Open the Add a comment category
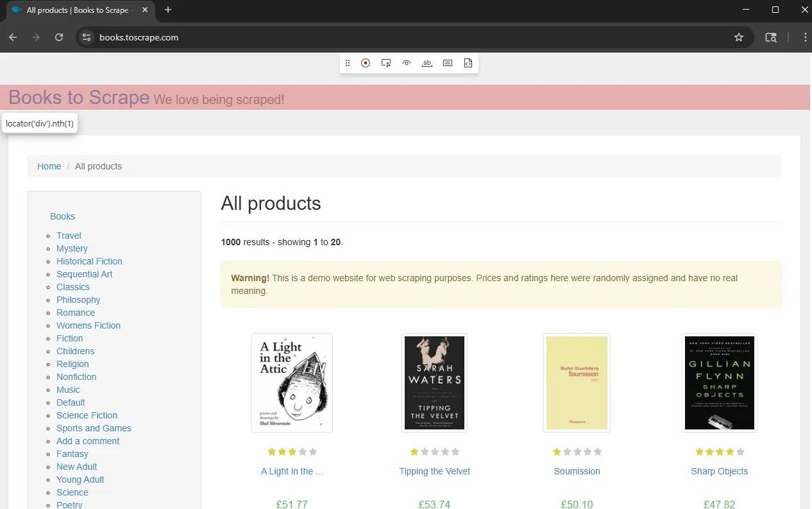812x509 pixels. pyautogui.click(x=88, y=441)
